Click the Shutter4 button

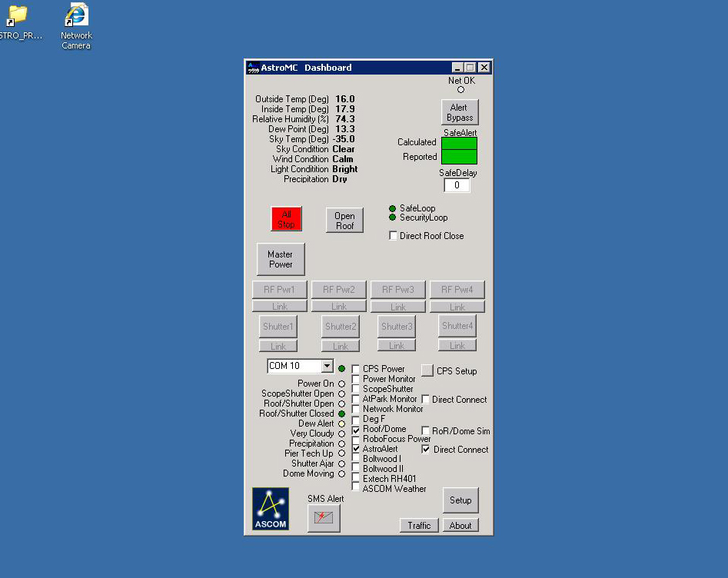(x=457, y=326)
